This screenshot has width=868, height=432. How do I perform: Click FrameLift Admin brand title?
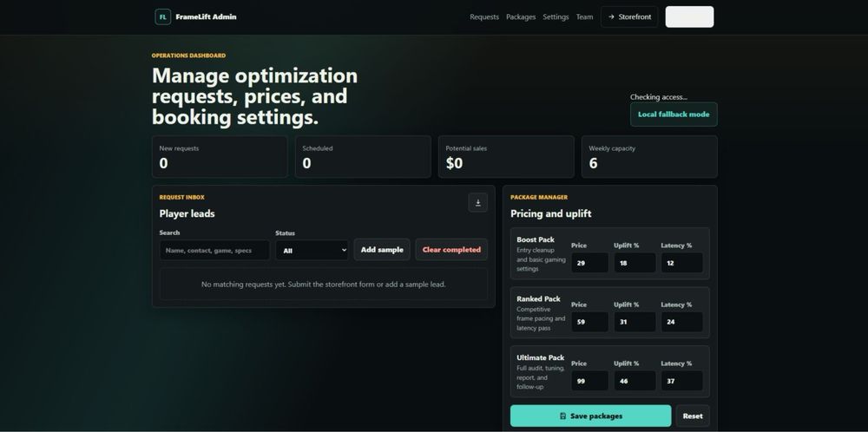point(206,17)
